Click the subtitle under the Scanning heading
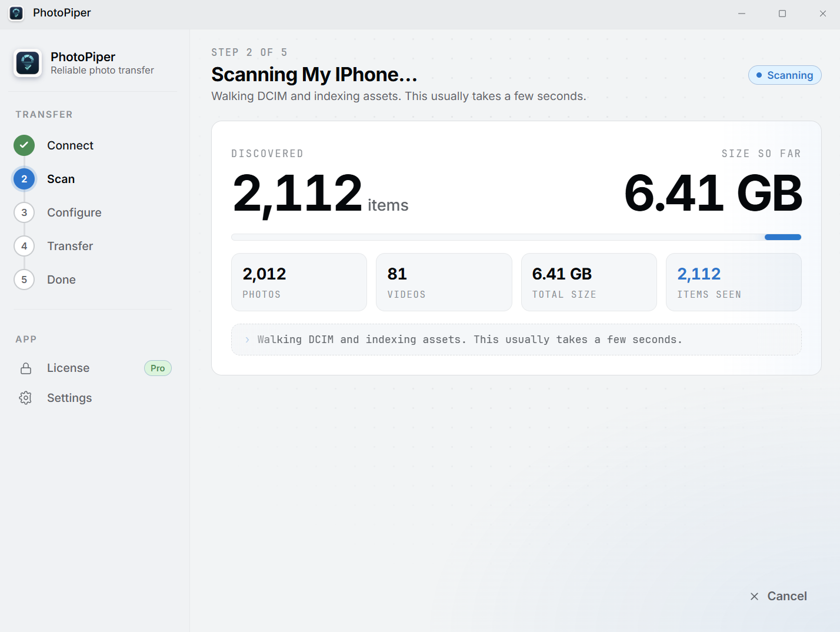This screenshot has height=632, width=840. tap(399, 96)
